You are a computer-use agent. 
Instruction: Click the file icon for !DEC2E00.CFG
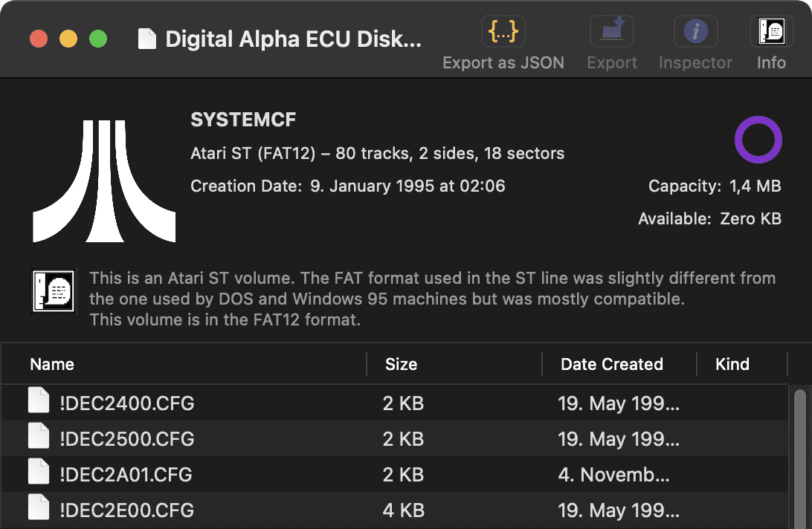point(39,510)
